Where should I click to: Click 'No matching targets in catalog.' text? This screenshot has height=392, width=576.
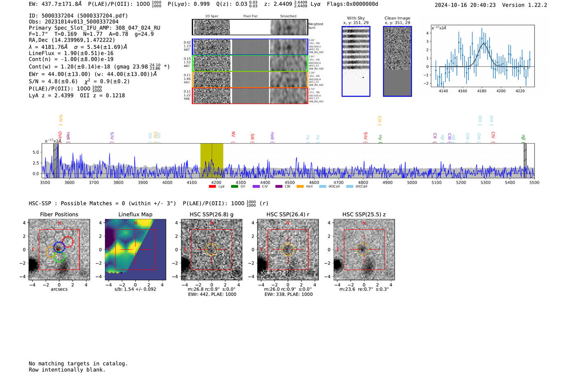pyautogui.click(x=78, y=364)
